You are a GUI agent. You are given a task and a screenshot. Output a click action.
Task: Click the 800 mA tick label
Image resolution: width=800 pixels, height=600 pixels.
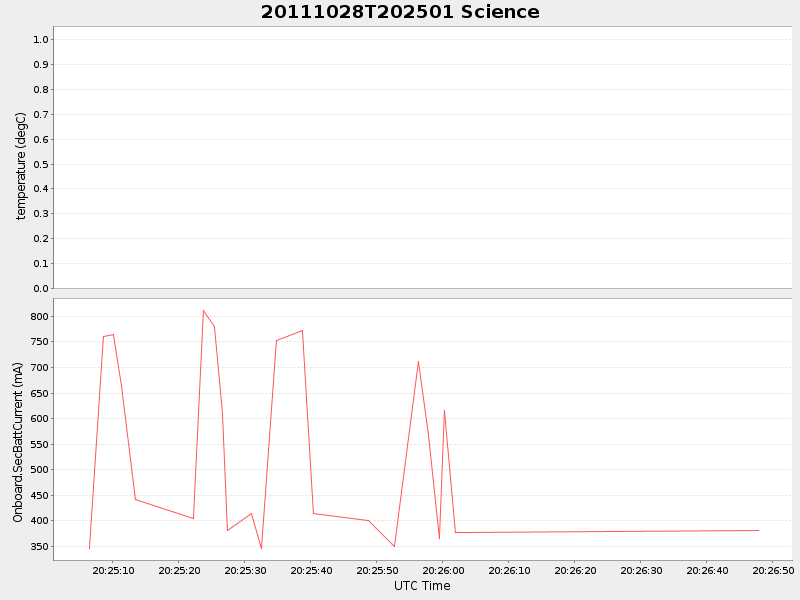(x=39, y=316)
